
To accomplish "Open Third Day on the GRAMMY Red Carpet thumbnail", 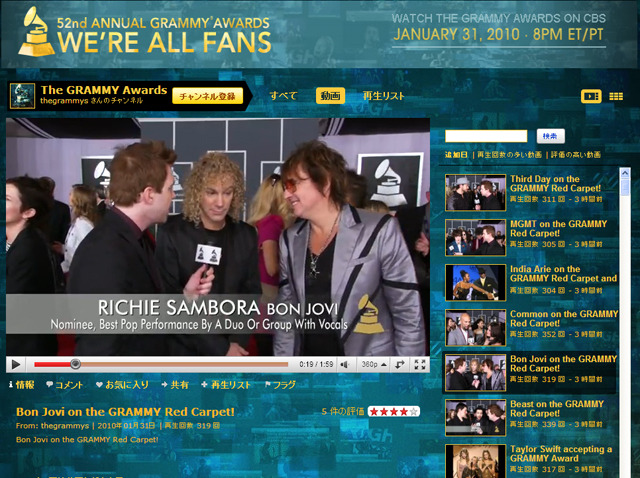I will coord(476,193).
